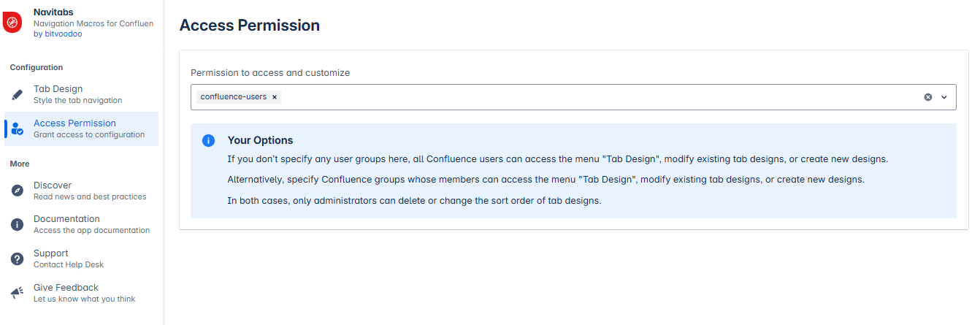Viewport: 980px width, 325px height.
Task: Open the Tab Design menu item
Action: [58, 89]
